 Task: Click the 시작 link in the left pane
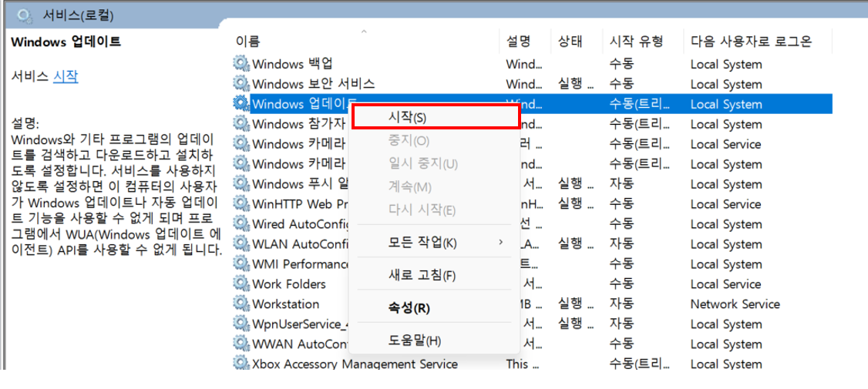(x=66, y=76)
